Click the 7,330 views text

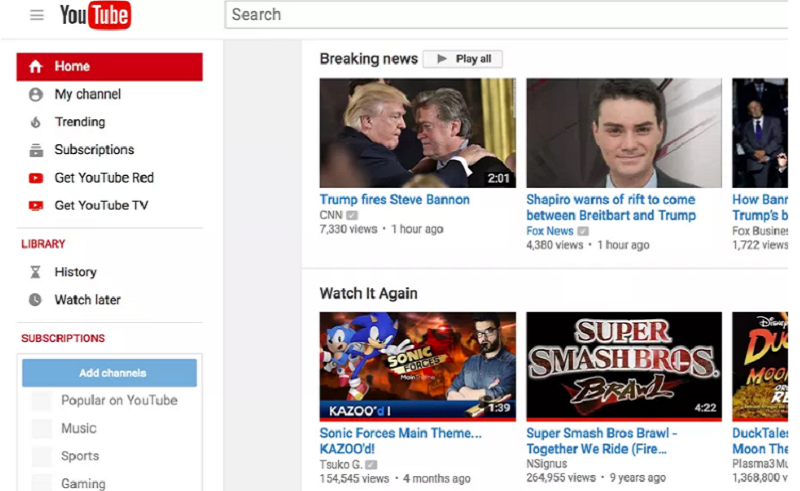(348, 229)
